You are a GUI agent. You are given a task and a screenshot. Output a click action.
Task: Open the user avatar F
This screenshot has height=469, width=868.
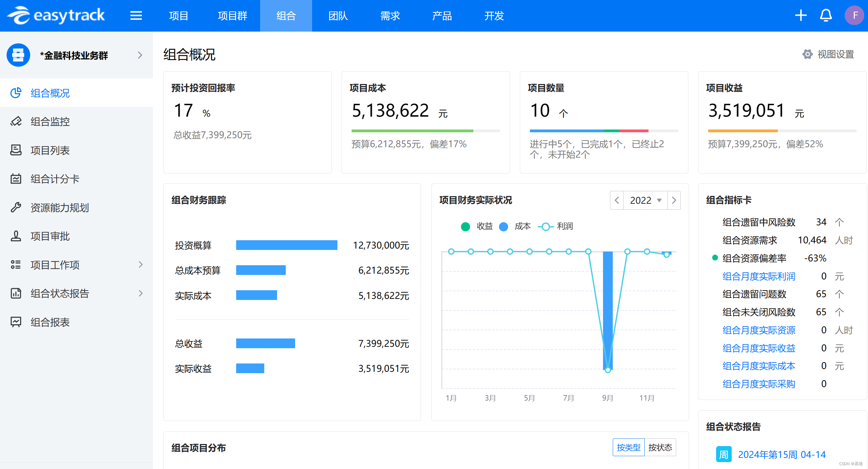854,16
